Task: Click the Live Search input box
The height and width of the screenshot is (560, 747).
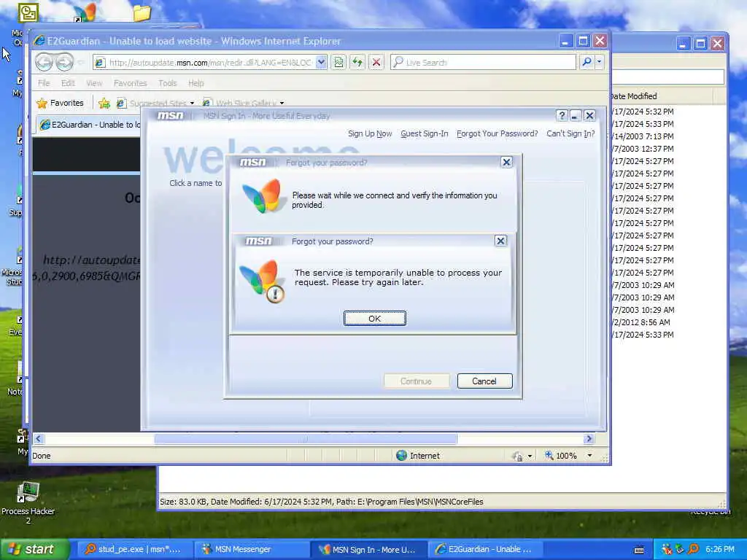Action: [484, 63]
